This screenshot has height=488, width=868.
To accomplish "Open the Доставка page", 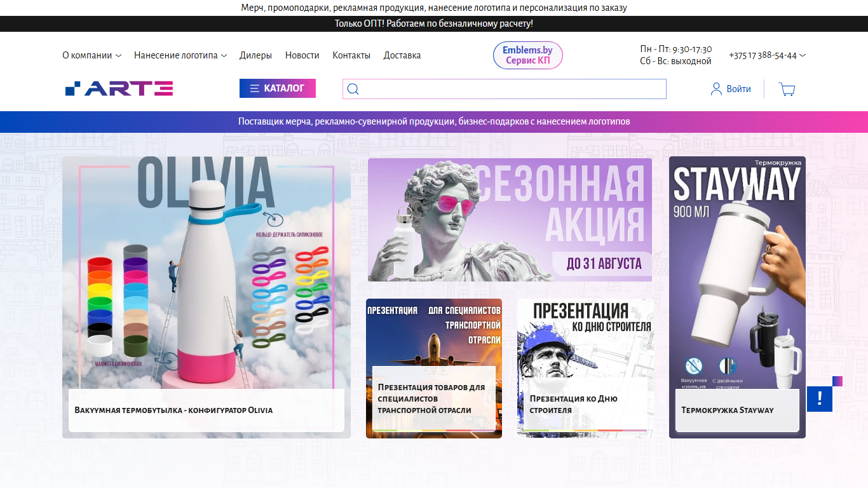I will coord(402,55).
